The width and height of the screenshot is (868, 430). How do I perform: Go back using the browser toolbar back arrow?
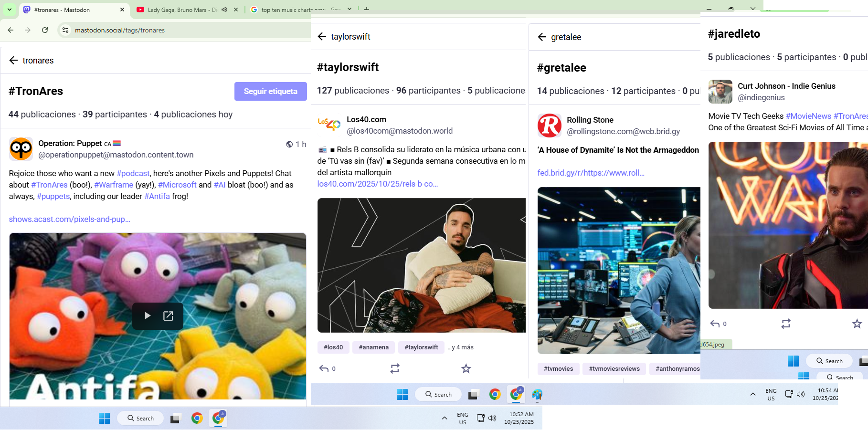(11, 30)
